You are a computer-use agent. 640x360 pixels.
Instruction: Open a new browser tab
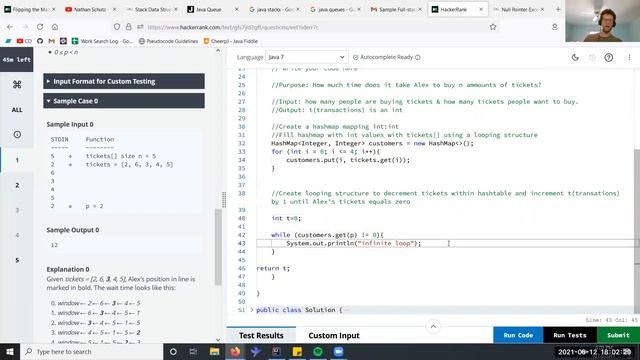point(558,9)
